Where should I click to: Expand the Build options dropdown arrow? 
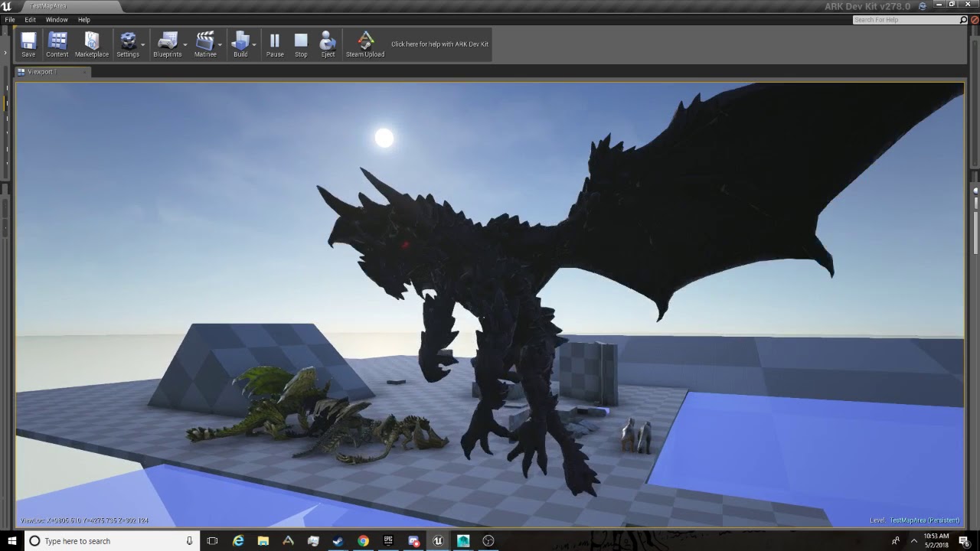[254, 44]
